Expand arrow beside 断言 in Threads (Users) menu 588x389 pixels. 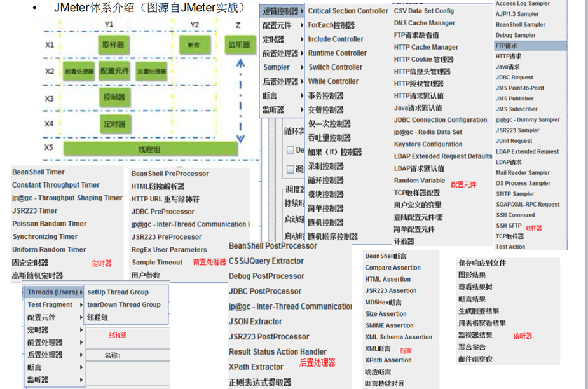81,367
